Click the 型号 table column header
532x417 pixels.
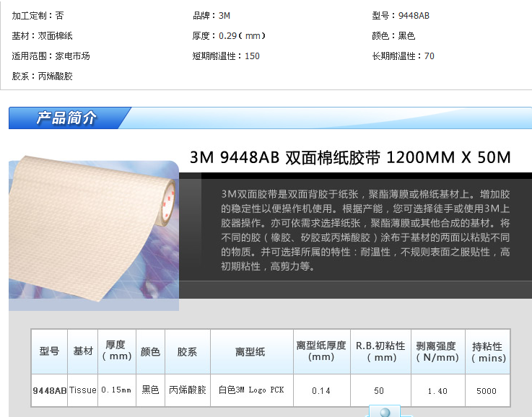(49, 351)
